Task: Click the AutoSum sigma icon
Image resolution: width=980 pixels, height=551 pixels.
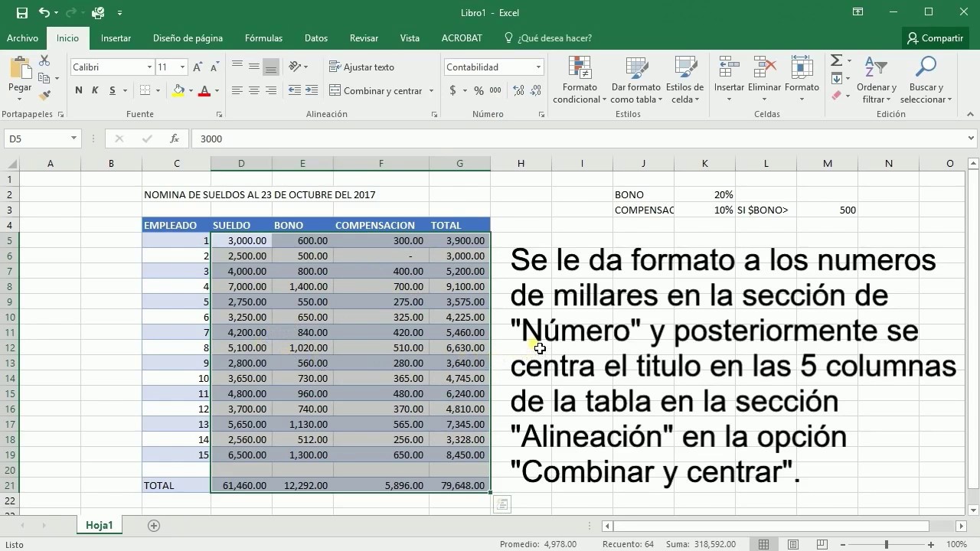Action: [x=836, y=60]
